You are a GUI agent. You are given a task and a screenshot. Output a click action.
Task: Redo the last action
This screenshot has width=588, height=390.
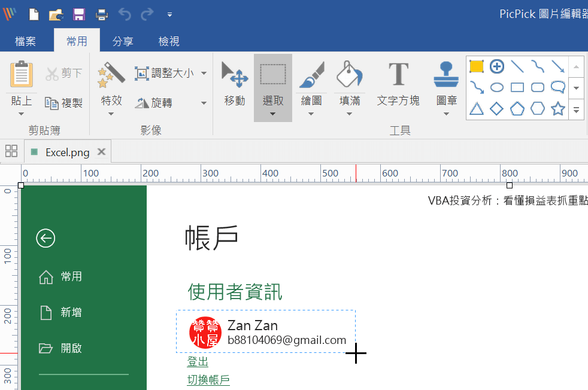click(147, 14)
